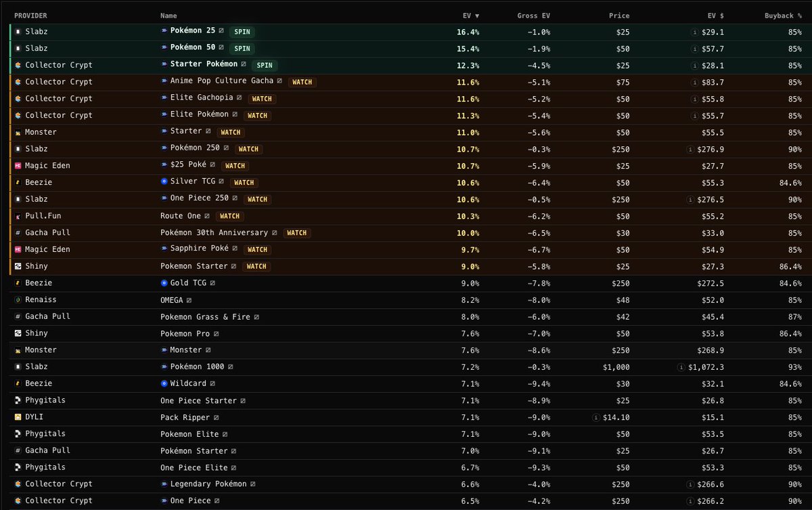Click the Monster provider icon in Starter row

tap(18, 132)
